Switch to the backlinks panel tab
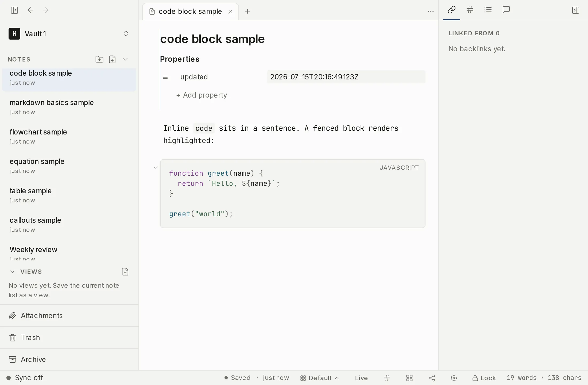This screenshot has height=385, width=588. (452, 10)
